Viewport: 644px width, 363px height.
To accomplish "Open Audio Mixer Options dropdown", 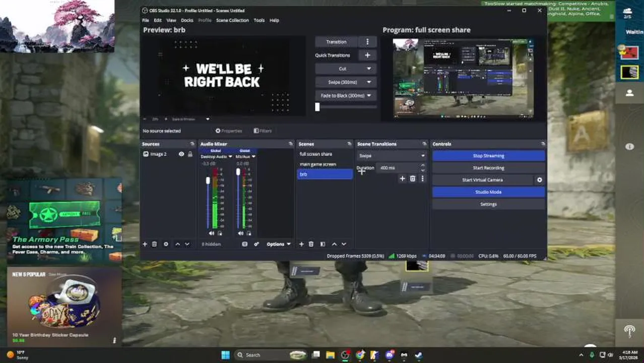I will (279, 244).
